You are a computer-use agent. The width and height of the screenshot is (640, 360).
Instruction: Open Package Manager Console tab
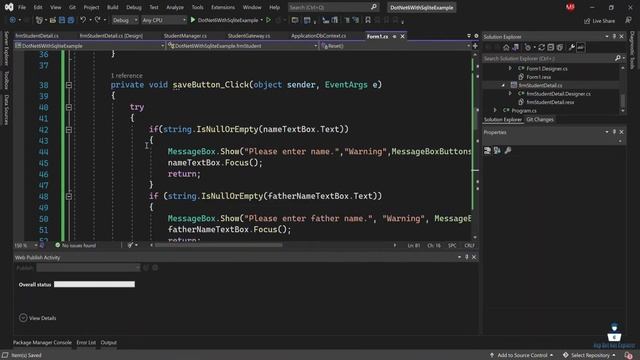click(42, 342)
